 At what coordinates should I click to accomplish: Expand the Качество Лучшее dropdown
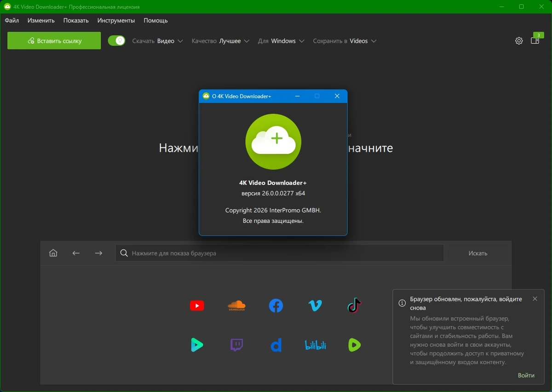221,41
